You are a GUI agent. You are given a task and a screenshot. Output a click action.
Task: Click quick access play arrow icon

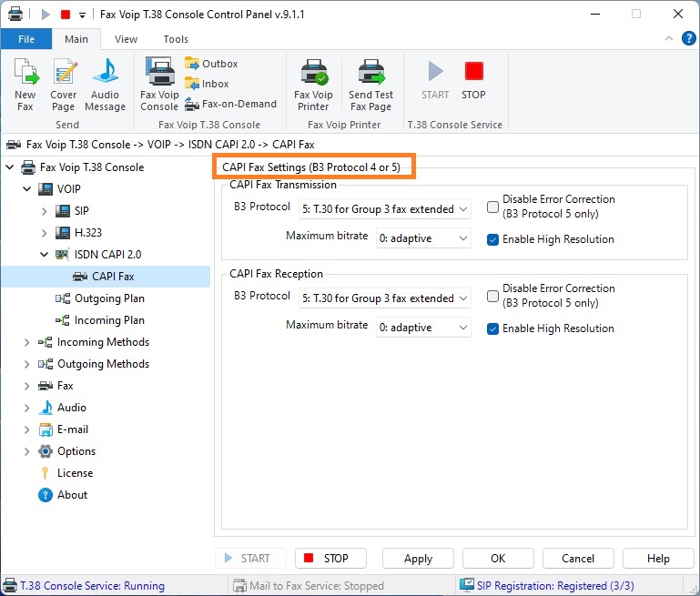[x=46, y=15]
